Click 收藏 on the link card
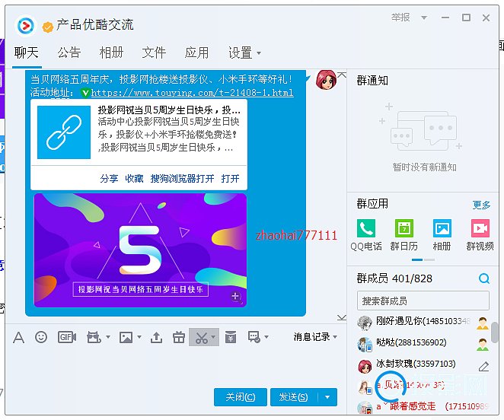Image resolution: width=504 pixels, height=420 pixels. pyautogui.click(x=134, y=178)
